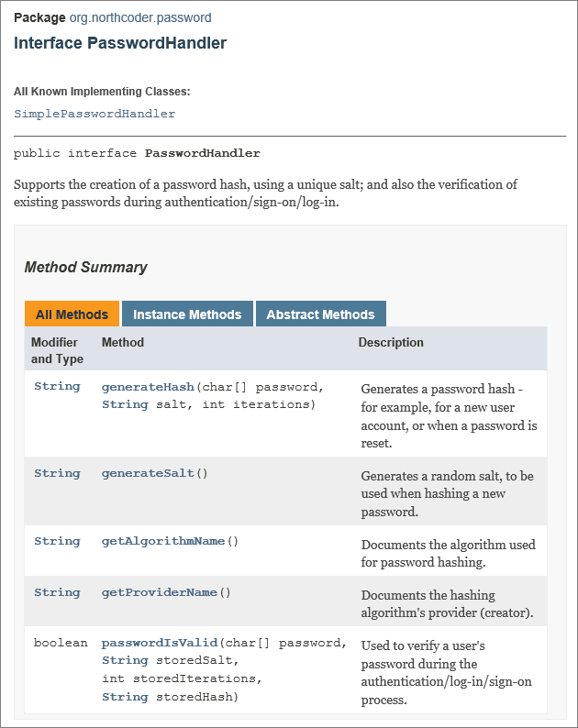Click the Interface PasswordHandler title

click(120, 43)
